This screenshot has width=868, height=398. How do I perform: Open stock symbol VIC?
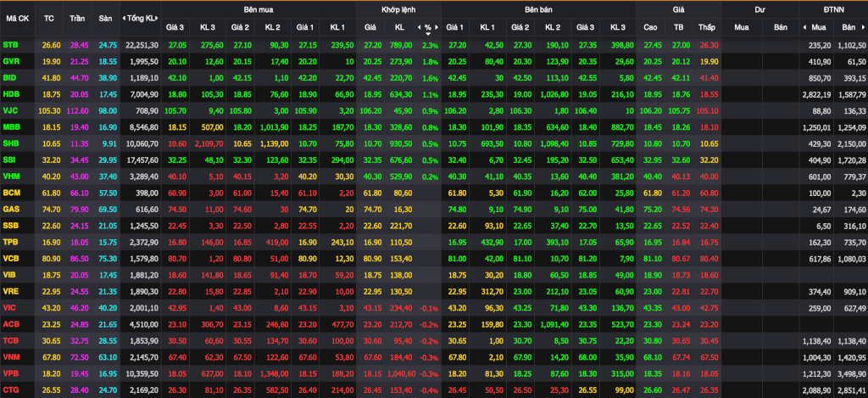(x=9, y=308)
